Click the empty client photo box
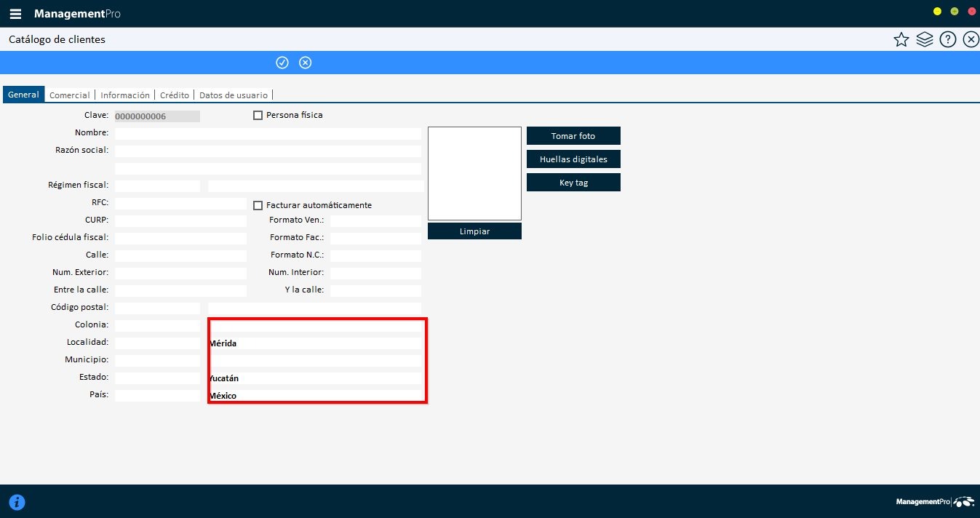The width and height of the screenshot is (980, 518). 474,173
